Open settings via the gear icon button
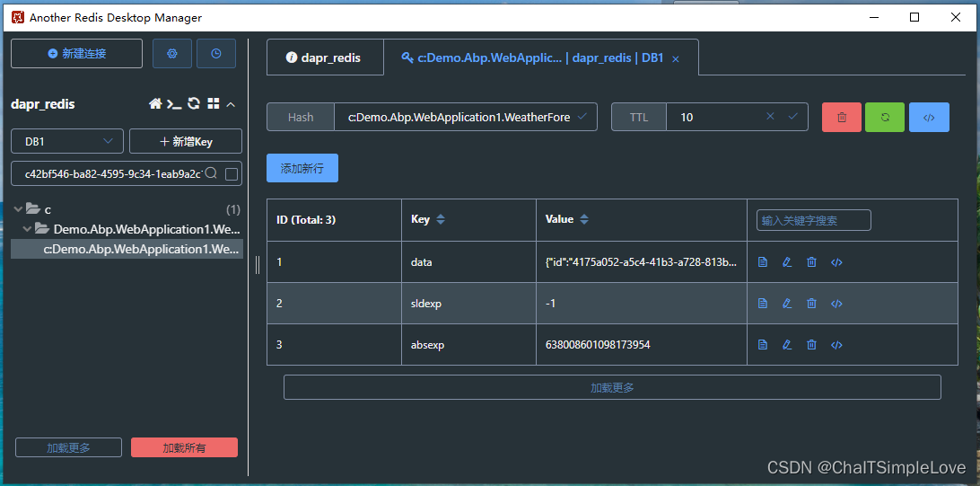This screenshot has height=486, width=980. [x=172, y=54]
